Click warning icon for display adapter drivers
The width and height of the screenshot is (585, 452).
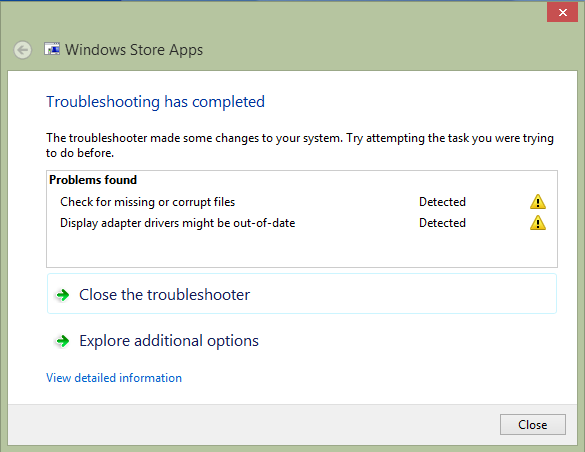click(538, 223)
